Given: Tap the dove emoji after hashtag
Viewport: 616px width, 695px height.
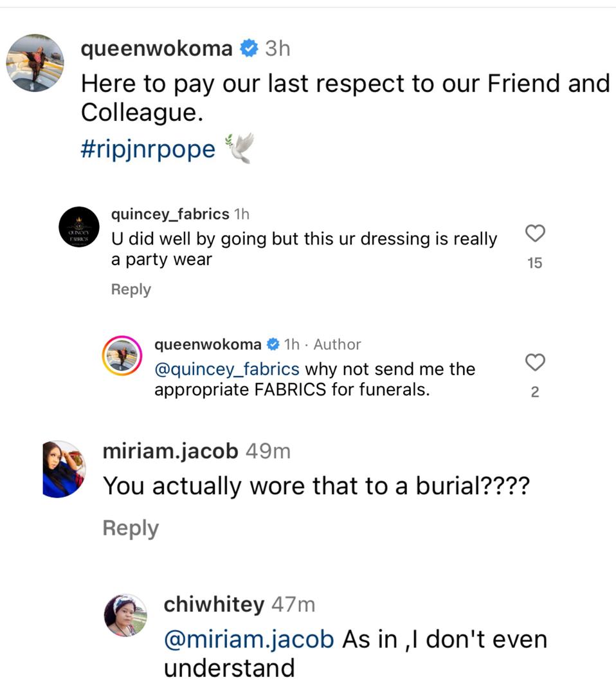Looking at the screenshot, I should pos(239,148).
